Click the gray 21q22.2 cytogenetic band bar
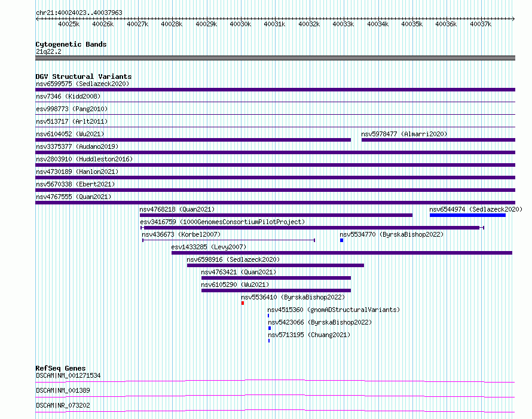The height and width of the screenshot is (419, 532). point(275,58)
